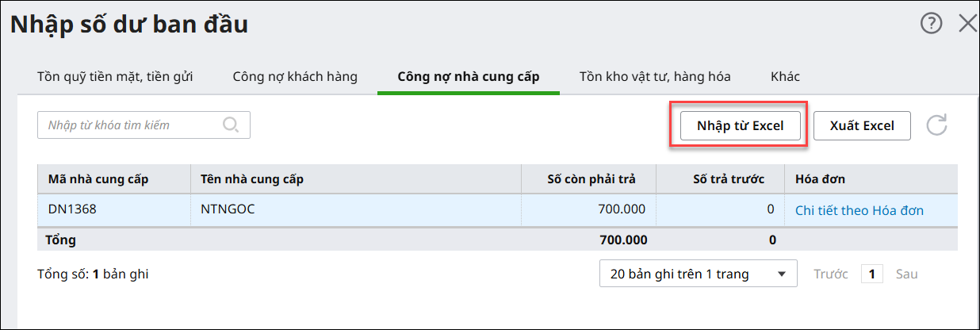Viewport: 980px width, 330px height.
Task: Click the Nhập từ Excel button
Action: [740, 125]
